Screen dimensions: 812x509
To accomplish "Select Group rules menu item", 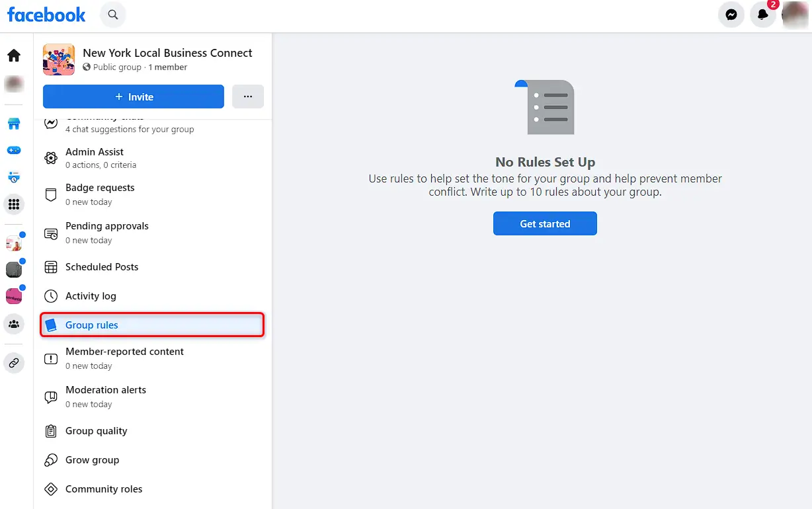I will (x=152, y=325).
